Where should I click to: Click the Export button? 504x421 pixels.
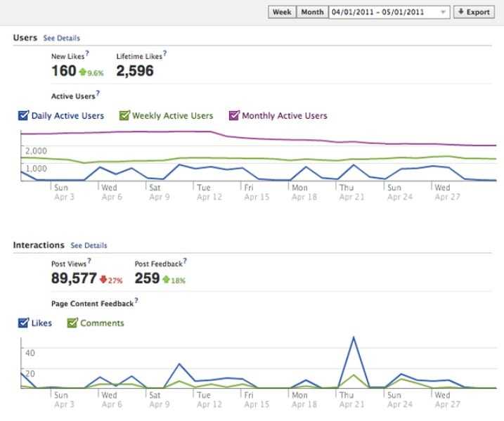(x=472, y=12)
